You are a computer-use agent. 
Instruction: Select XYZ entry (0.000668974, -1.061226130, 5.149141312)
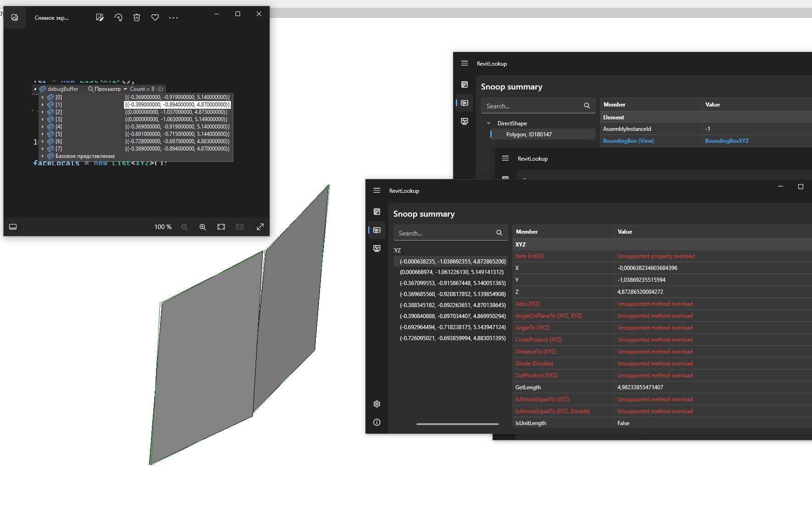click(x=451, y=272)
